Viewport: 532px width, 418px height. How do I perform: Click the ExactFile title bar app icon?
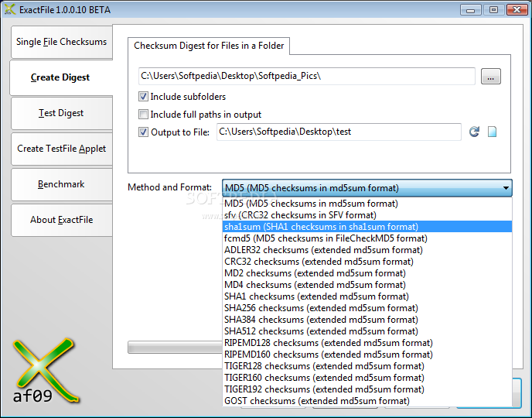pyautogui.click(x=10, y=9)
